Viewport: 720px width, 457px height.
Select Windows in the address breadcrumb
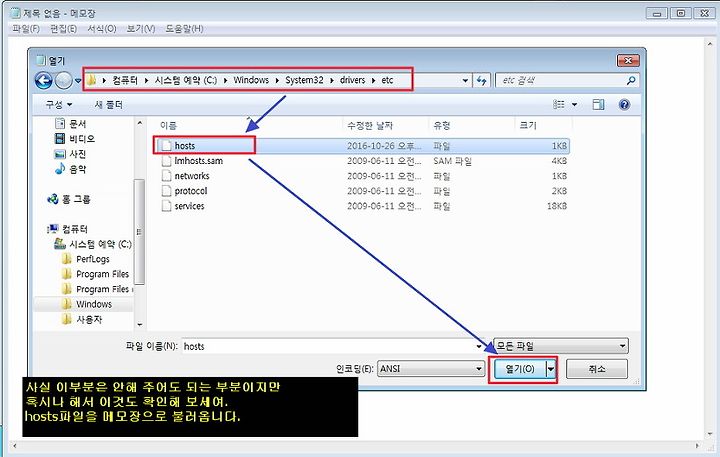pyautogui.click(x=251, y=80)
